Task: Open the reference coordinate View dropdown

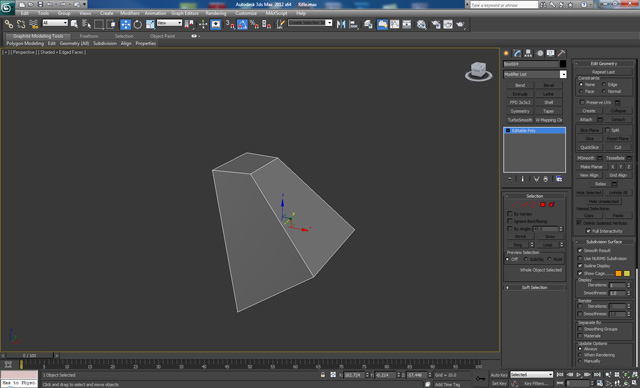Action: point(169,23)
